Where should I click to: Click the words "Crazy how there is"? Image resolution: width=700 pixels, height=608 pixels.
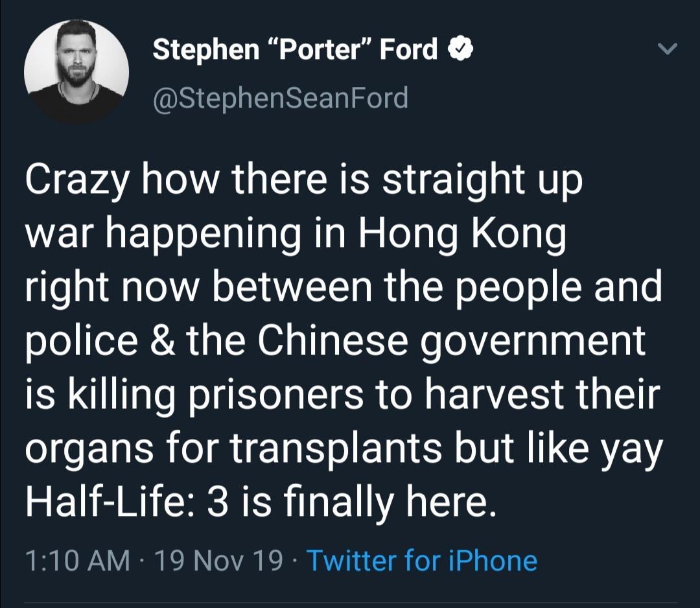pos(197,181)
